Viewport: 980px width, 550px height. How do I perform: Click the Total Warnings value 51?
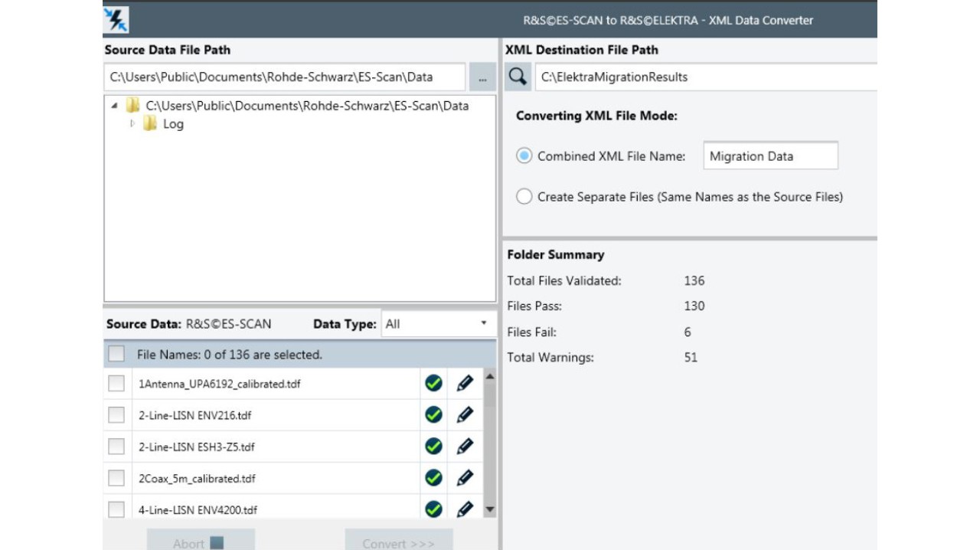691,357
